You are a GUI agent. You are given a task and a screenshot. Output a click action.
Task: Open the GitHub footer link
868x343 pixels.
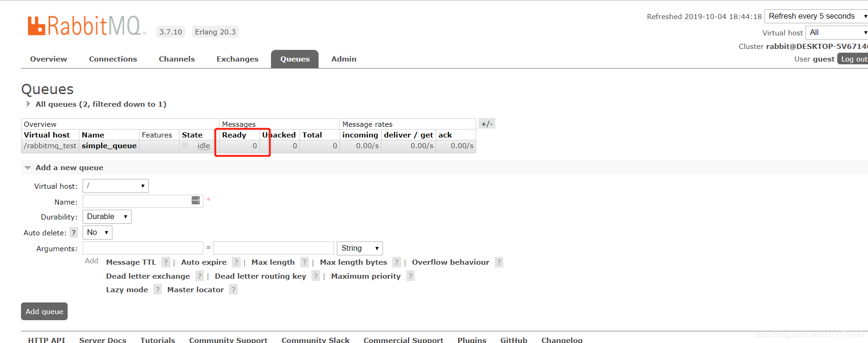pyautogui.click(x=514, y=340)
